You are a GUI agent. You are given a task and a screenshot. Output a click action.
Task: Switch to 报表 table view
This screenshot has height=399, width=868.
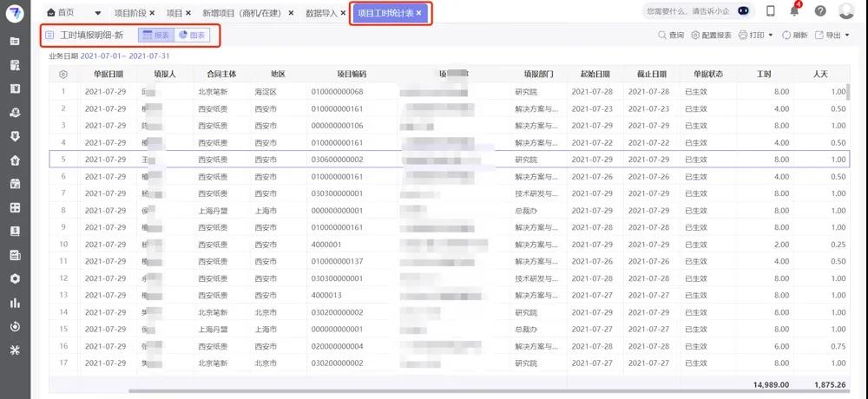(x=156, y=36)
